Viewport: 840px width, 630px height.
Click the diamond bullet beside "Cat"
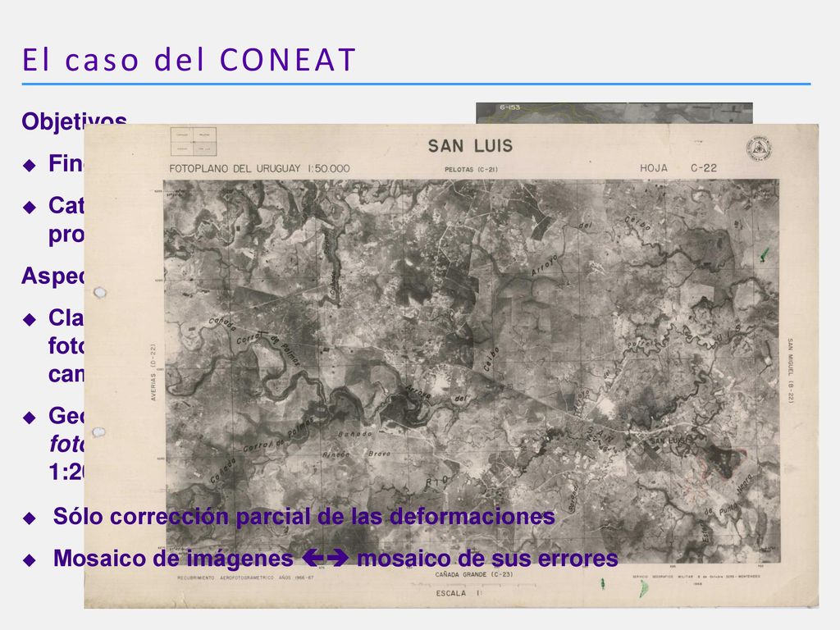30,208
